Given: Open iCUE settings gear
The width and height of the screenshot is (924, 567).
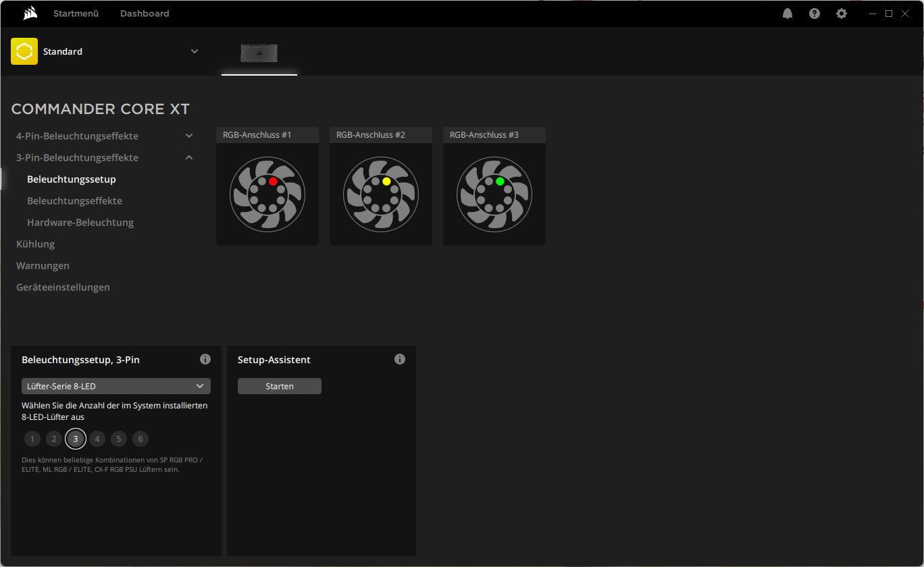Looking at the screenshot, I should (x=842, y=13).
